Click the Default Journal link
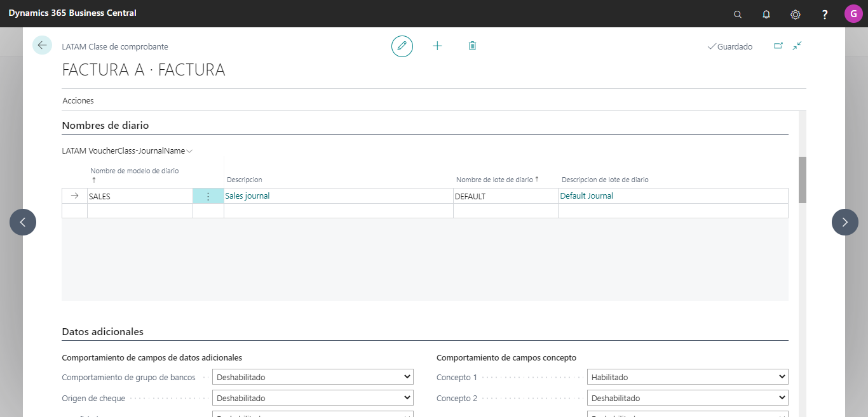 pyautogui.click(x=587, y=196)
